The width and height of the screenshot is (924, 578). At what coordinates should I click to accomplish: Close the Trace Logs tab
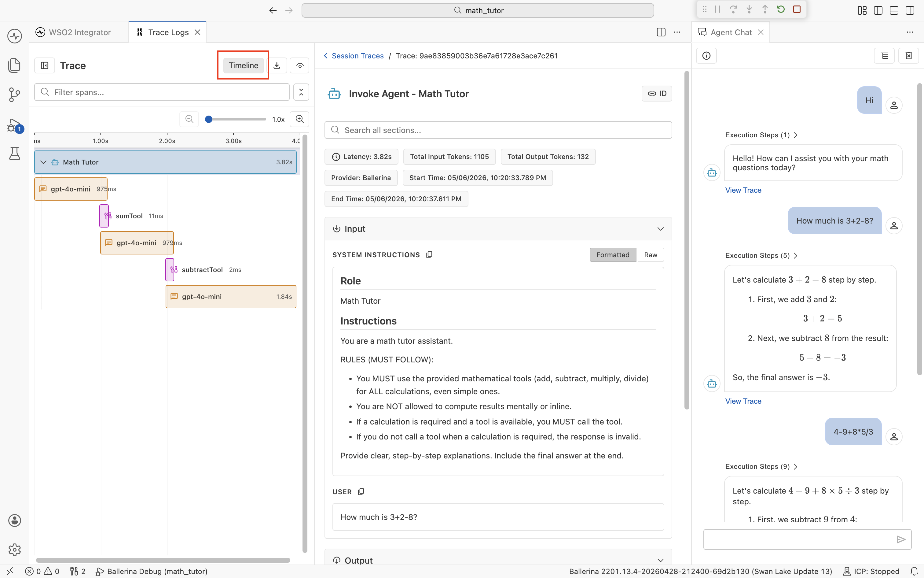197,32
